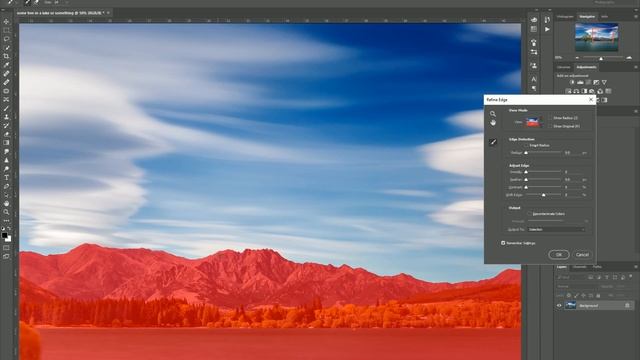Select the Hand tool in the toolbar
The height and width of the screenshot is (360, 640).
pos(6,203)
